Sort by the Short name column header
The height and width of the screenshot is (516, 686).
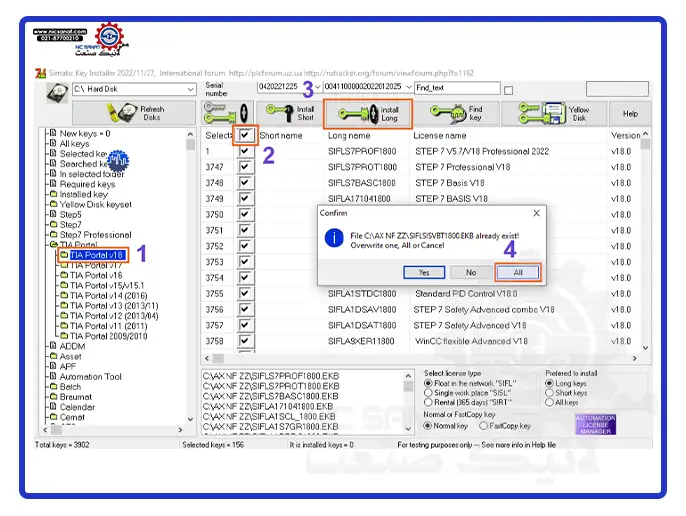280,136
